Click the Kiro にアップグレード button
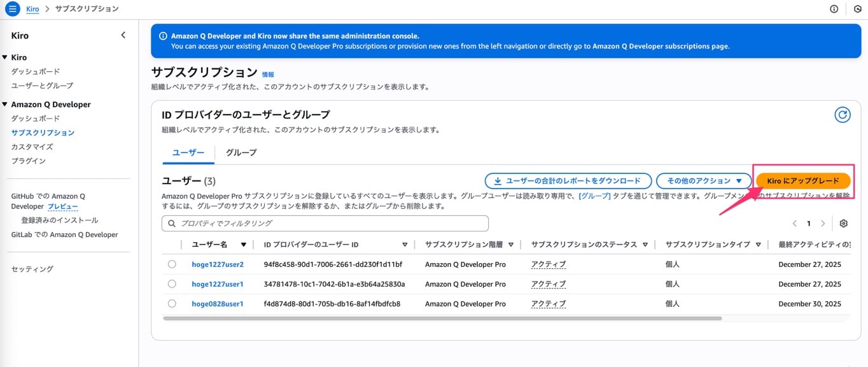Image resolution: width=868 pixels, height=367 pixels. pos(803,181)
